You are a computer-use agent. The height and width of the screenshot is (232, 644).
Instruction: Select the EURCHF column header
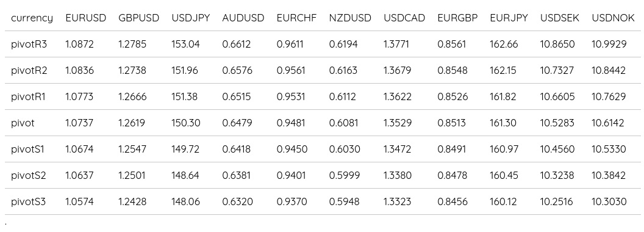(297, 18)
